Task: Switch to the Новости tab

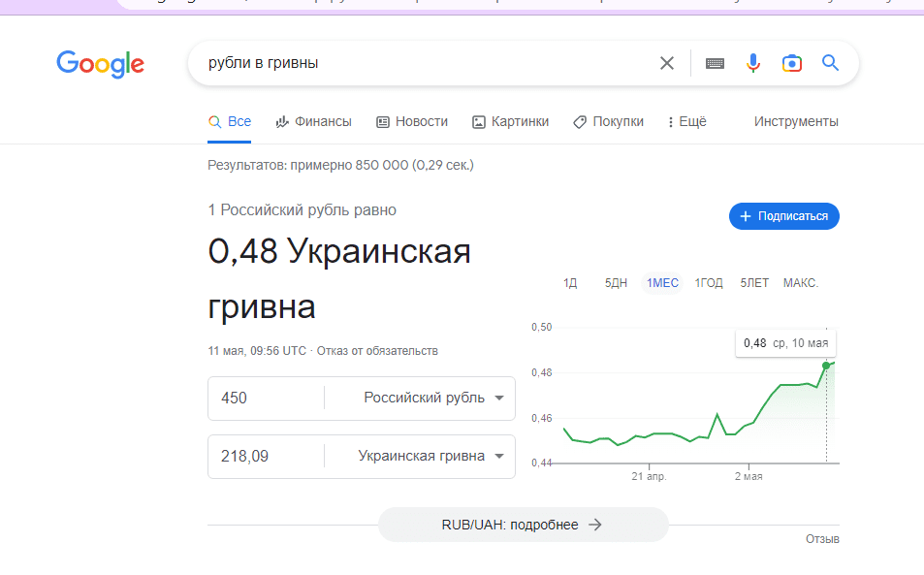Action: 412,122
